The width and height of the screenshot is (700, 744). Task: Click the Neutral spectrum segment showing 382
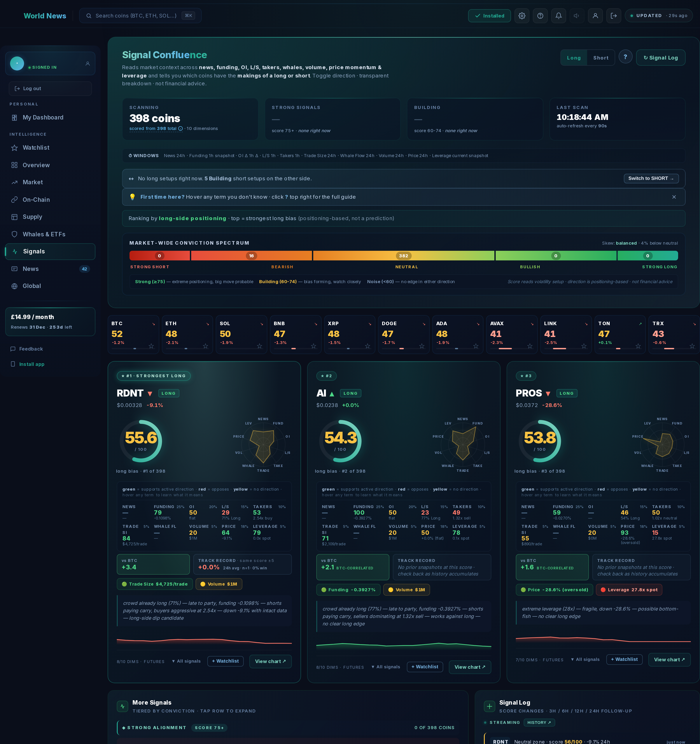click(404, 256)
